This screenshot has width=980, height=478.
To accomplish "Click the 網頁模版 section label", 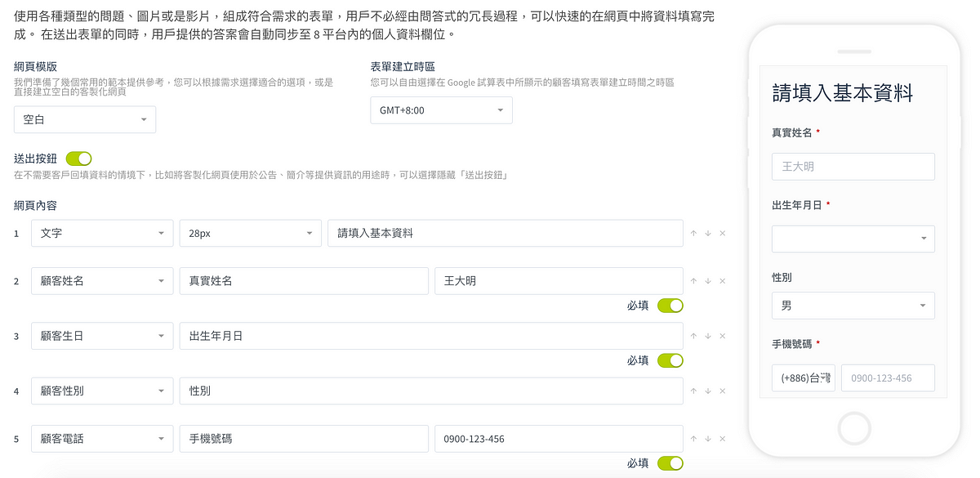I will (x=35, y=67).
